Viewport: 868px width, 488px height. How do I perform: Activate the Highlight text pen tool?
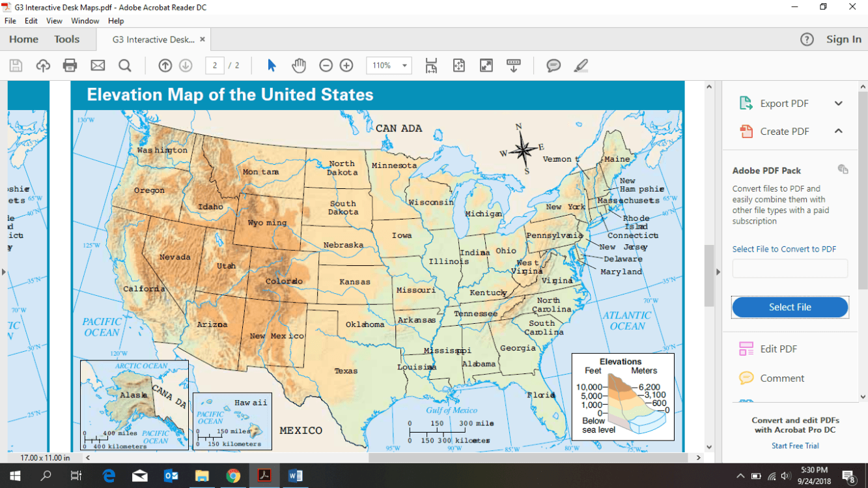point(581,65)
